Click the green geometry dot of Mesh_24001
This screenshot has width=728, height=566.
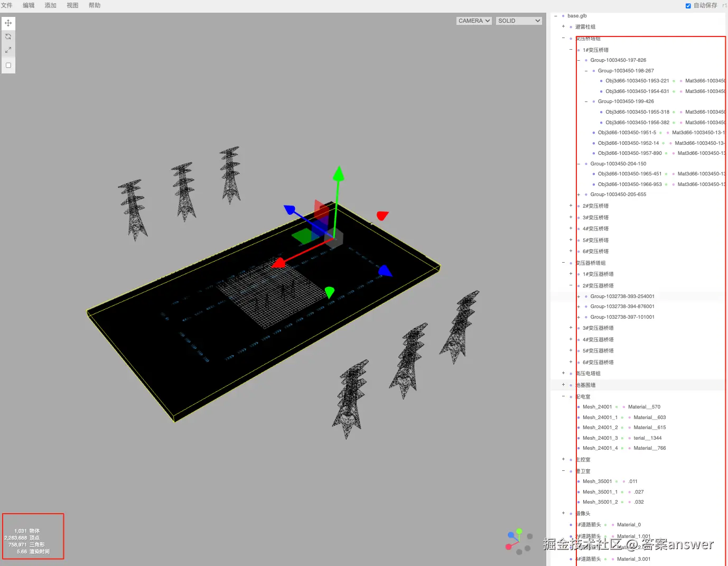point(617,407)
